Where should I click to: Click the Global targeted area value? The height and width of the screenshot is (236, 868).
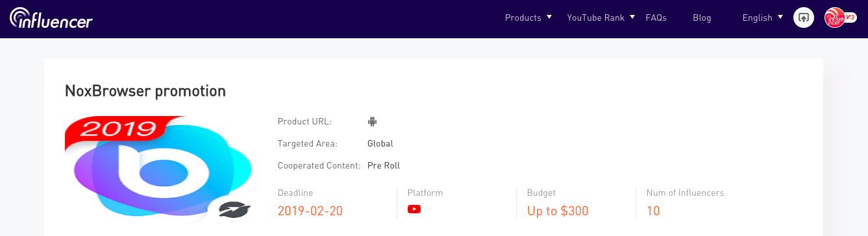pos(380,143)
